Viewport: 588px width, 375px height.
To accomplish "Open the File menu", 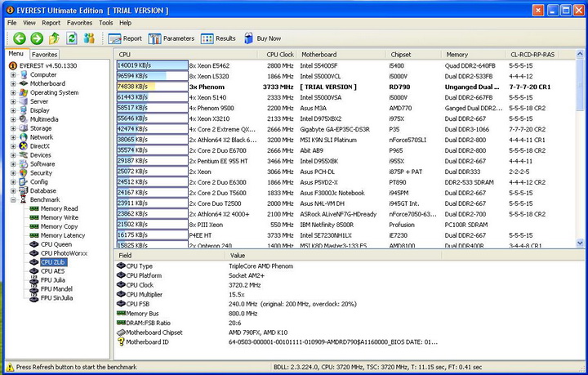I will point(12,23).
